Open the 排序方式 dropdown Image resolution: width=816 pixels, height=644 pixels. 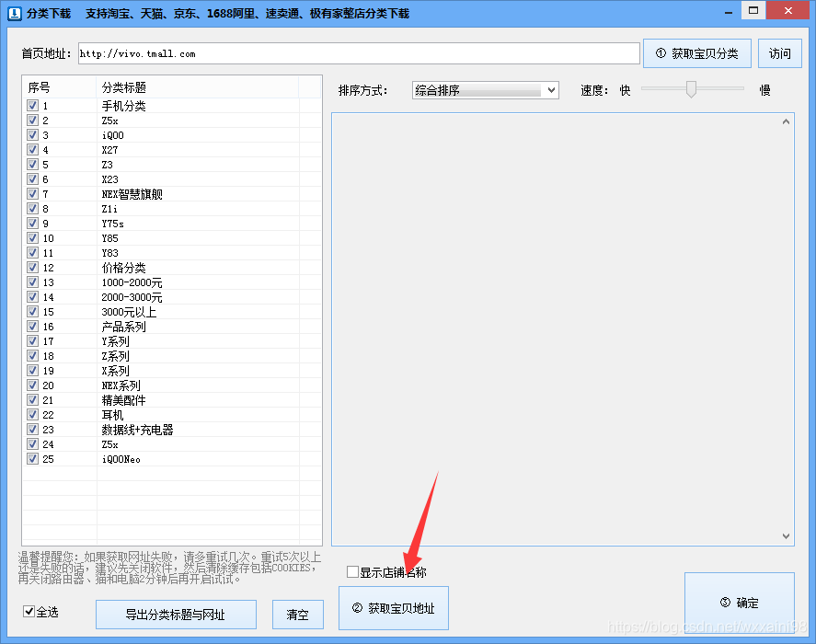click(x=485, y=90)
